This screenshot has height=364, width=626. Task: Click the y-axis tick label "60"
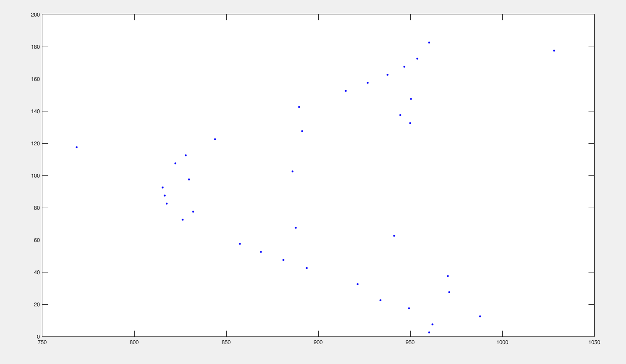[x=36, y=240]
